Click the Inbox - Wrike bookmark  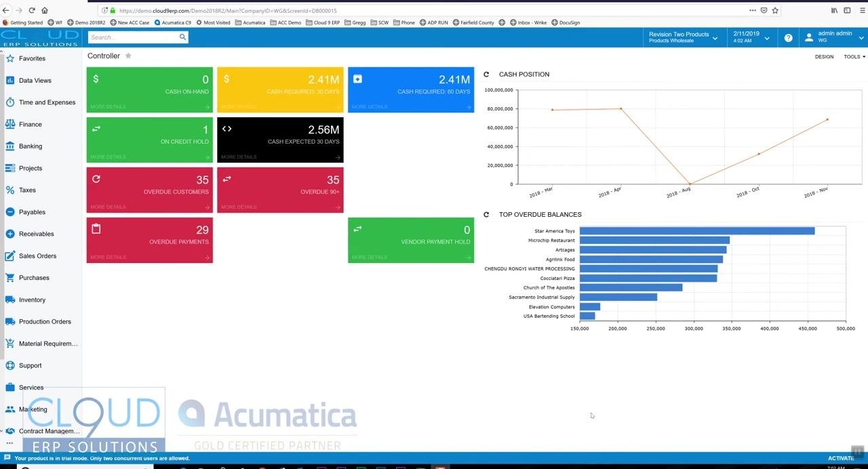coord(528,22)
